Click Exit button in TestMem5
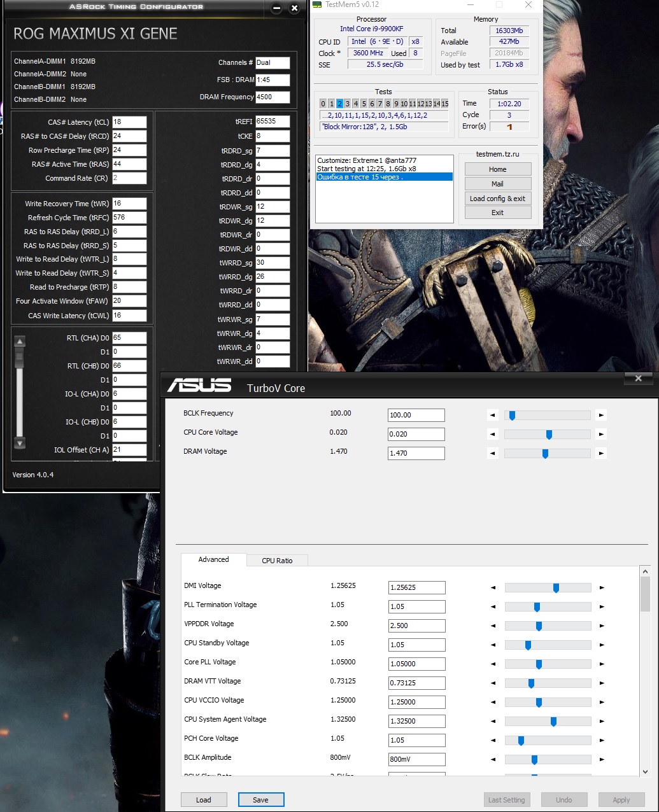Image resolution: width=659 pixels, height=812 pixels. [x=498, y=213]
